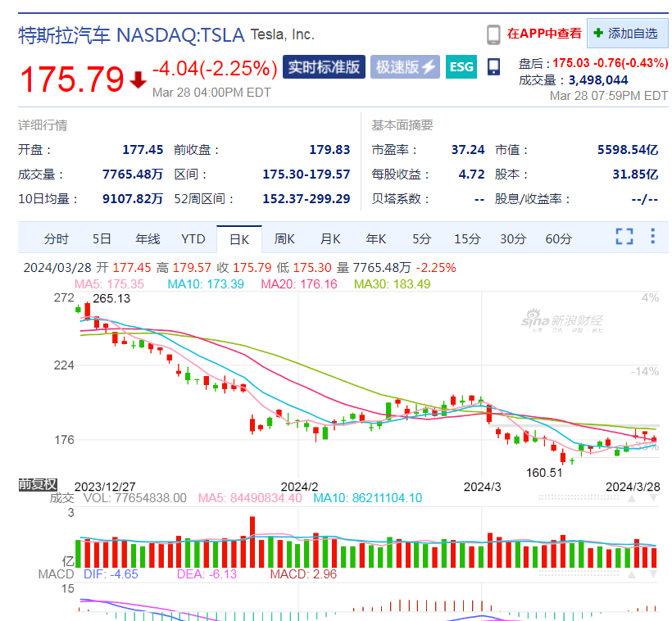Click MA10: 173.39 legend label
The image size is (672, 621).
[206, 284]
